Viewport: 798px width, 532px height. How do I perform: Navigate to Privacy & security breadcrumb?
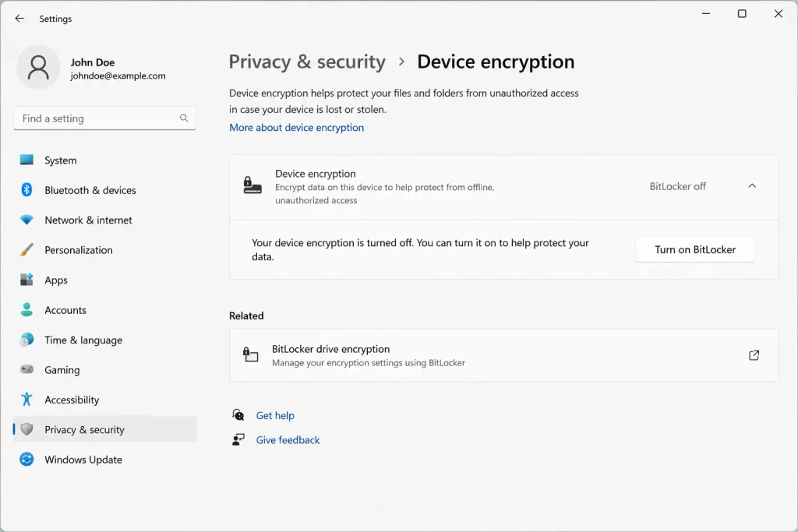(x=307, y=62)
